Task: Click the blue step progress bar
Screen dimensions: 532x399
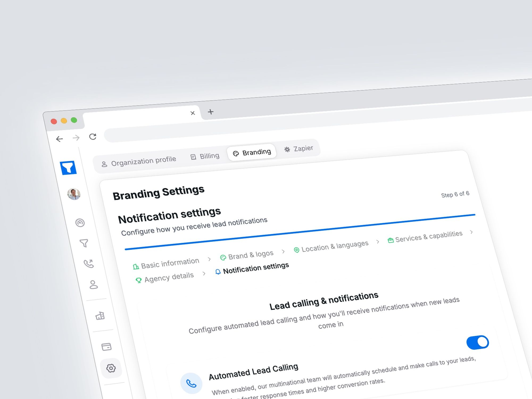Action: 300,232
